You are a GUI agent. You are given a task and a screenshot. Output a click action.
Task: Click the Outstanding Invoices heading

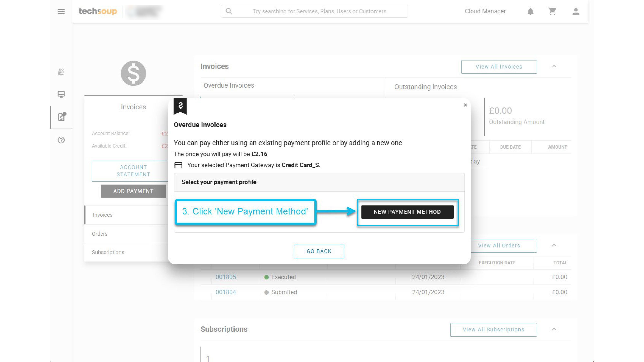coord(426,87)
